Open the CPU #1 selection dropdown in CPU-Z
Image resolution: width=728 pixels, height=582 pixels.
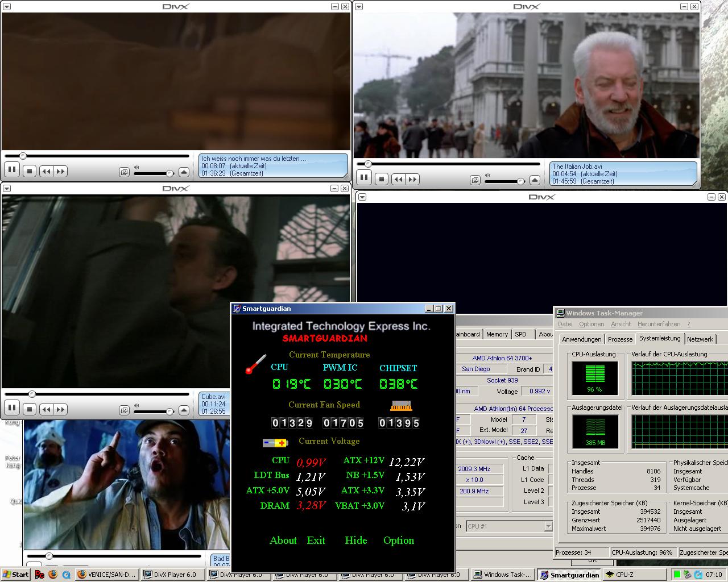tap(548, 526)
